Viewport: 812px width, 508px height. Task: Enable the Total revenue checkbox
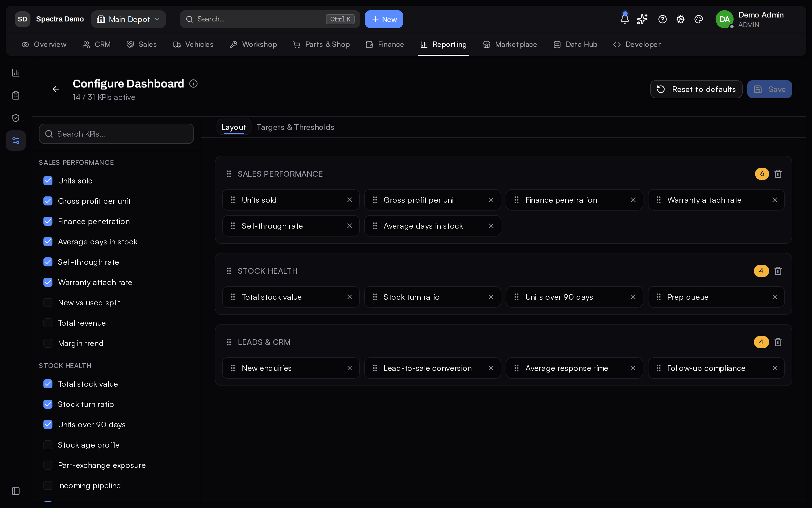[48, 323]
